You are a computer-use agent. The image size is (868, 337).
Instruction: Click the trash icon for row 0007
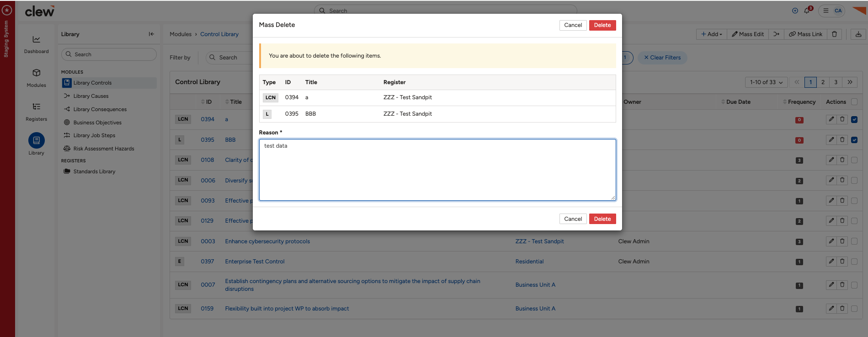pos(842,284)
